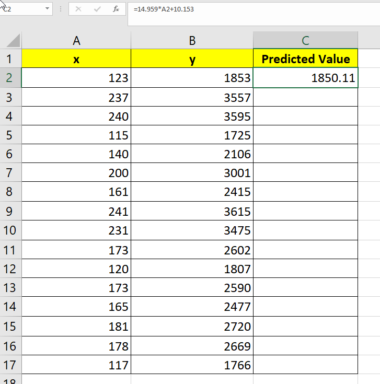Select cell with y value 2415
380x384 pixels.
coord(192,192)
